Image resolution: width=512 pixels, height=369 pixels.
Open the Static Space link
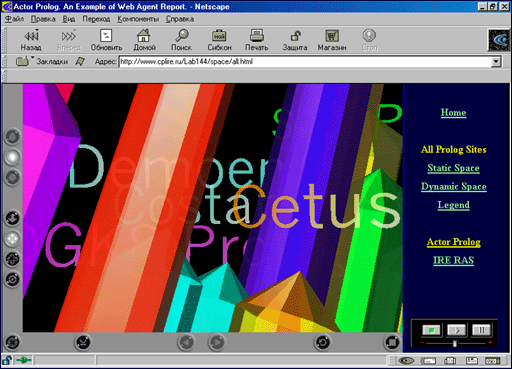click(x=453, y=168)
